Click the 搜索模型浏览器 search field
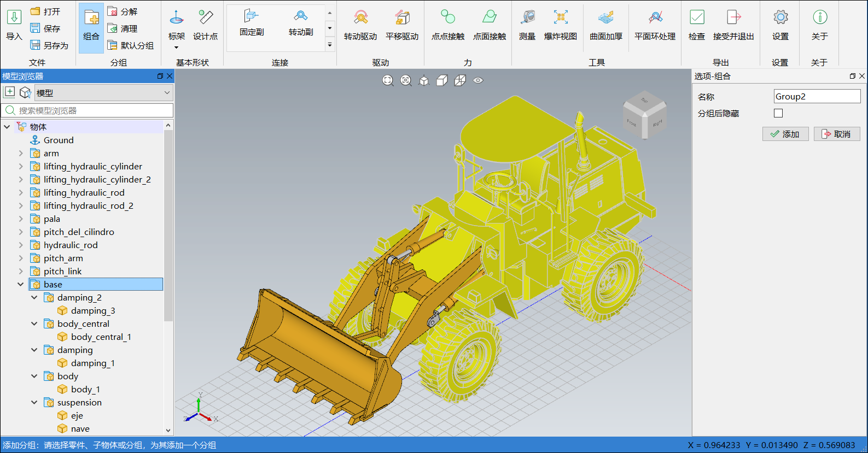The height and width of the screenshot is (453, 868). pos(93,110)
